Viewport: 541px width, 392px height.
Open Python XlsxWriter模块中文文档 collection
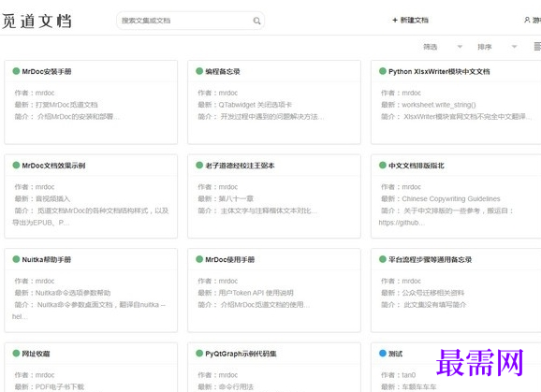pos(439,72)
